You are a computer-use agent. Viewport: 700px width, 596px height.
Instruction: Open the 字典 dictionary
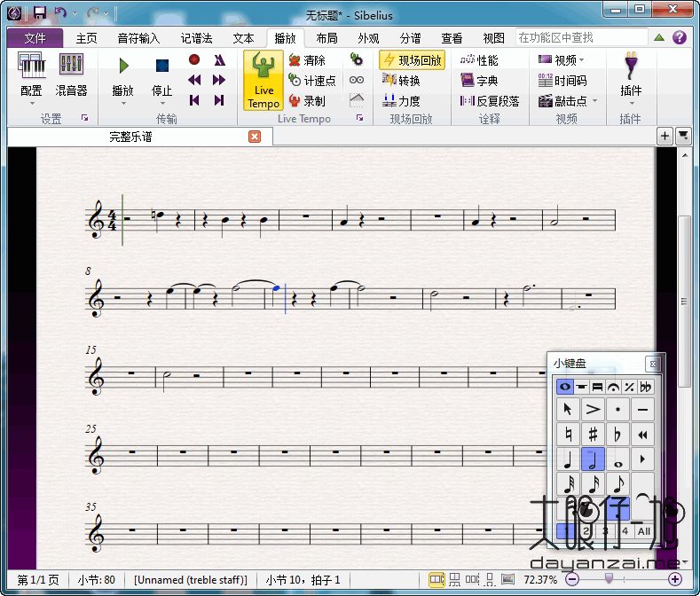click(478, 81)
